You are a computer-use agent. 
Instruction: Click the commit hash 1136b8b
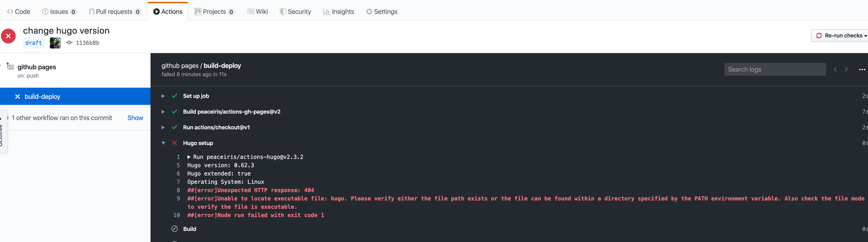point(87,43)
